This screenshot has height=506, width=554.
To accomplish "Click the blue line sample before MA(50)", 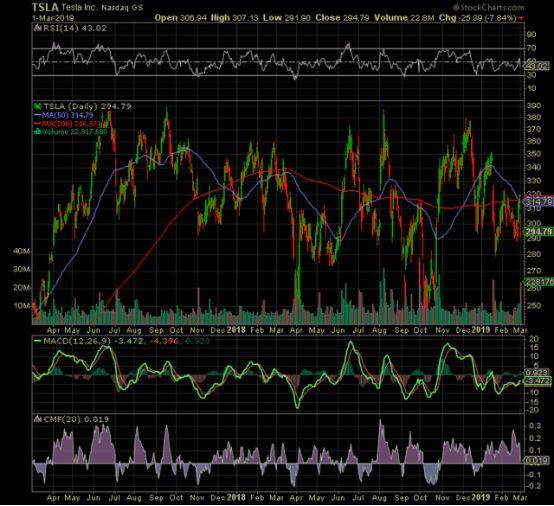I will pyautogui.click(x=38, y=115).
